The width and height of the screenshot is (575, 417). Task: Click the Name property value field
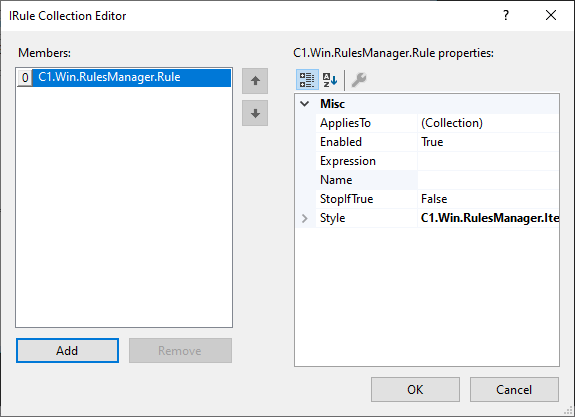click(x=488, y=180)
